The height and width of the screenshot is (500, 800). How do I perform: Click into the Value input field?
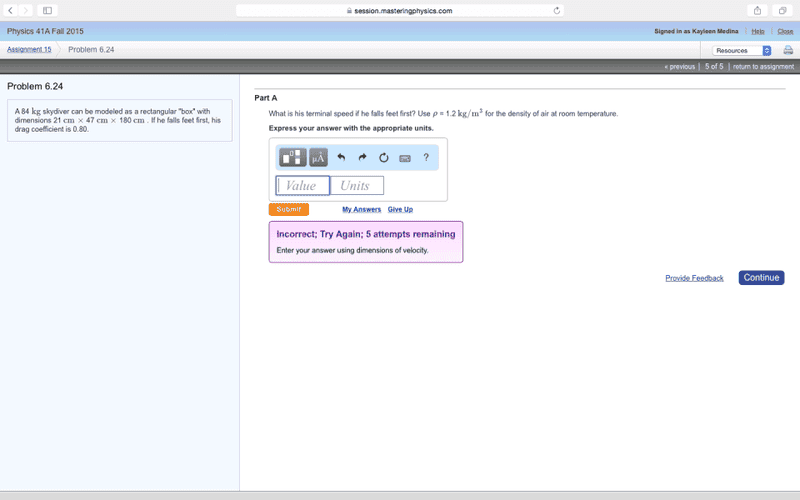[302, 186]
